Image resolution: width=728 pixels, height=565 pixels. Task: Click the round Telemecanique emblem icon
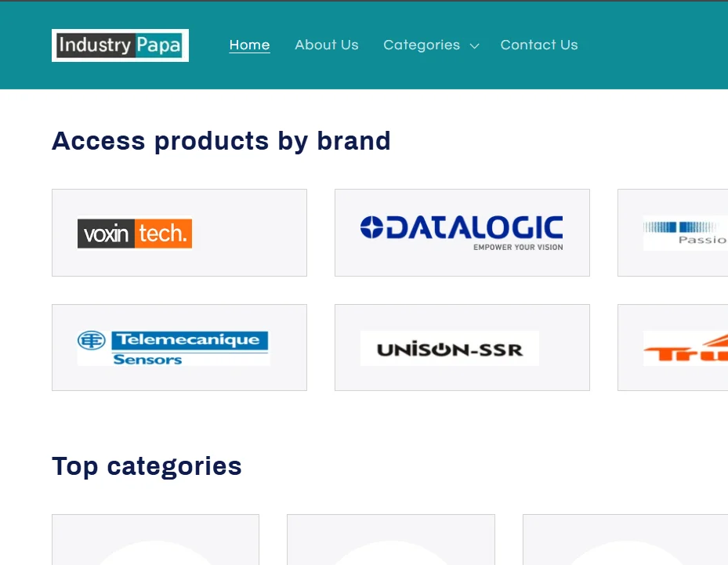coord(91,341)
